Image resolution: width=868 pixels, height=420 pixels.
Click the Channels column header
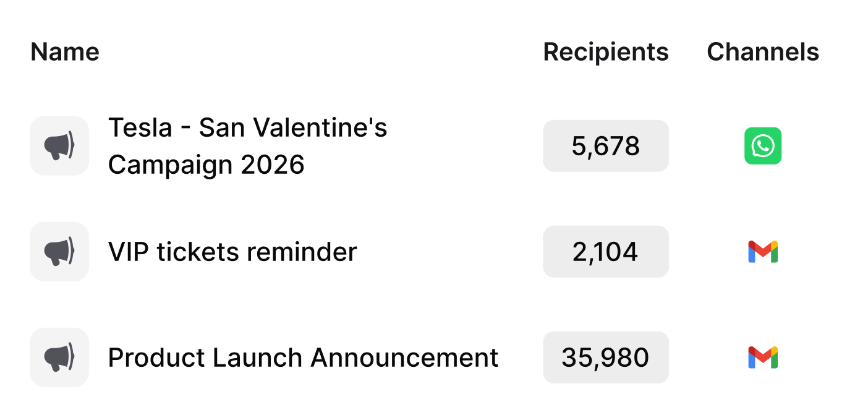[762, 52]
